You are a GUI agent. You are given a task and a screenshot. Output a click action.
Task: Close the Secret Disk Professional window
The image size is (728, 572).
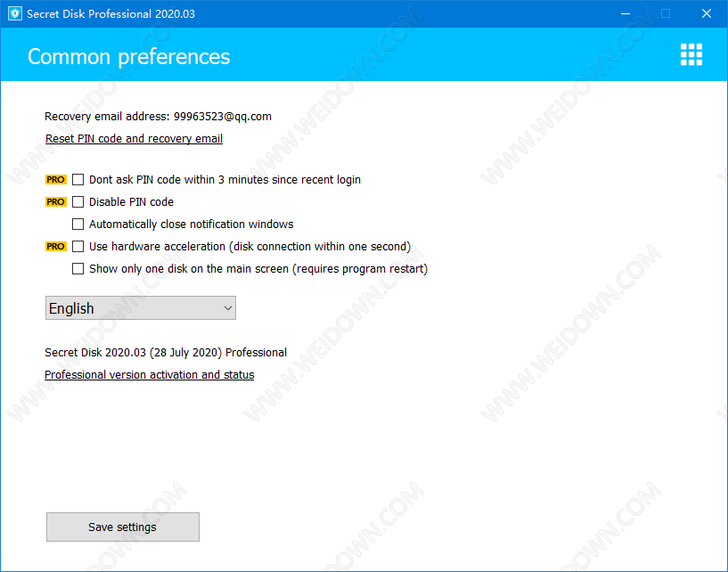706,13
